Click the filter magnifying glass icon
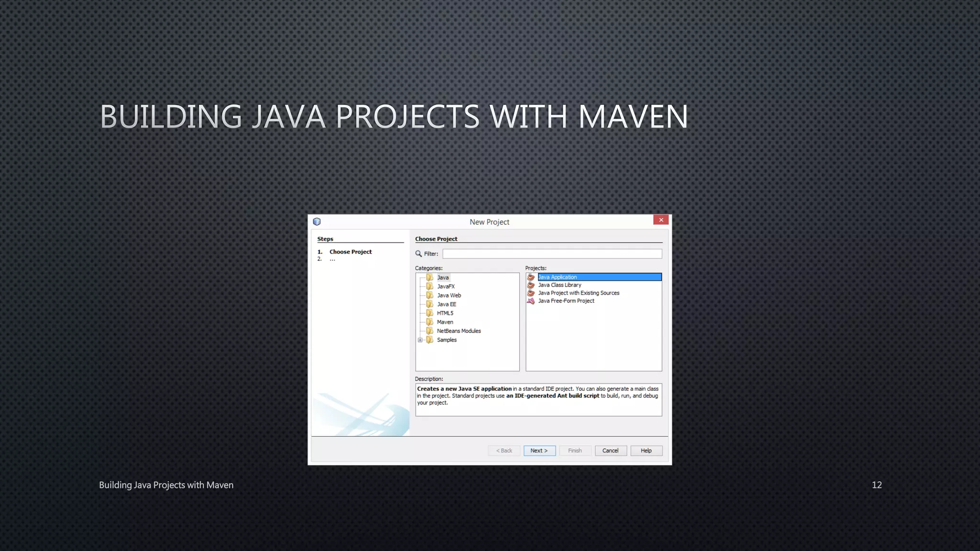The height and width of the screenshot is (551, 980). coord(419,254)
